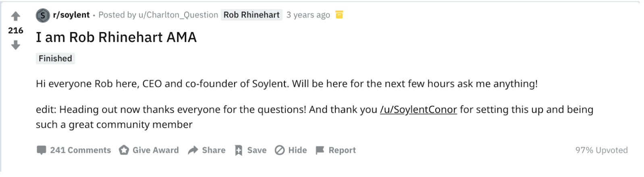The width and height of the screenshot is (644, 177).
Task: Click the Share arrow icon
Action: pyautogui.click(x=193, y=150)
